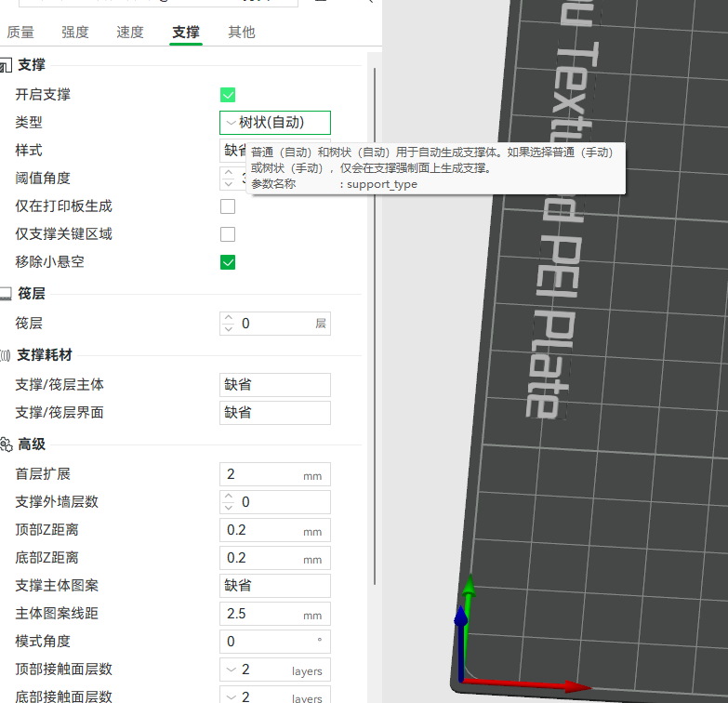Enable 仅支撑关键区域 checkbox

pyautogui.click(x=228, y=234)
